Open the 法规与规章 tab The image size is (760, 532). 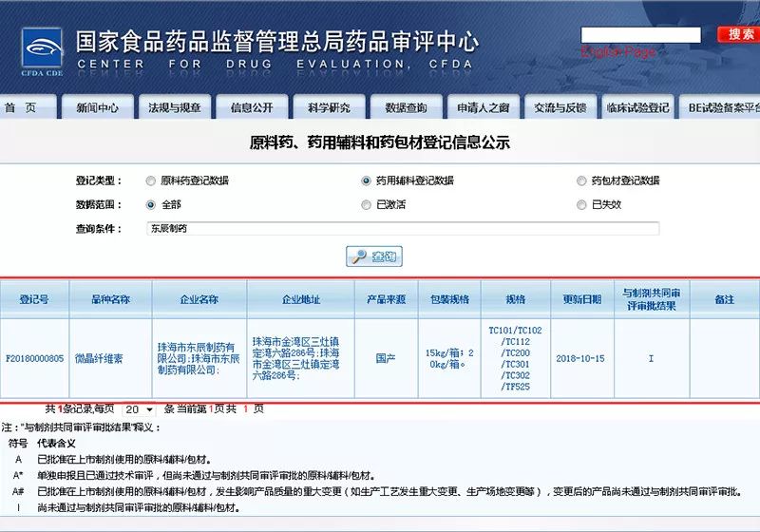point(175,107)
